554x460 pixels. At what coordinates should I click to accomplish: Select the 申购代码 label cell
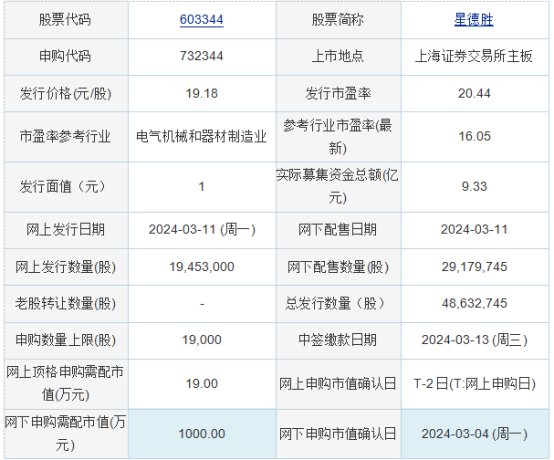pos(65,56)
